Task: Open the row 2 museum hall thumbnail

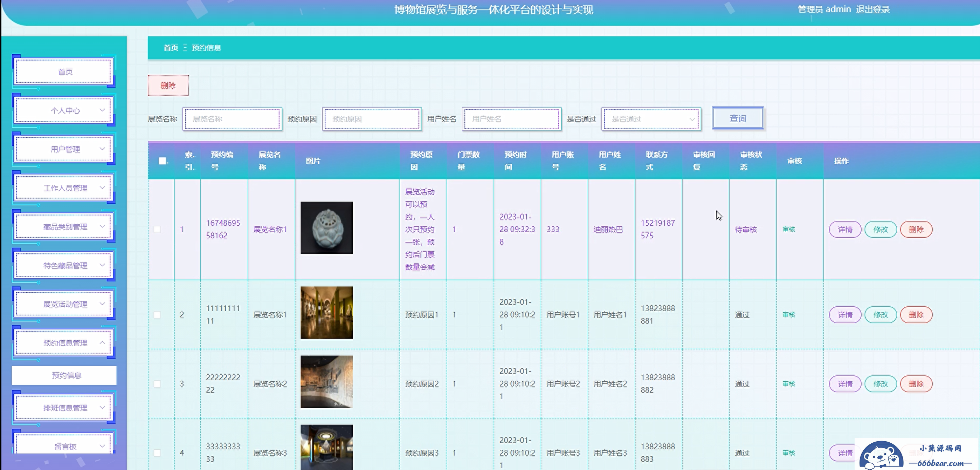Action: pos(327,313)
